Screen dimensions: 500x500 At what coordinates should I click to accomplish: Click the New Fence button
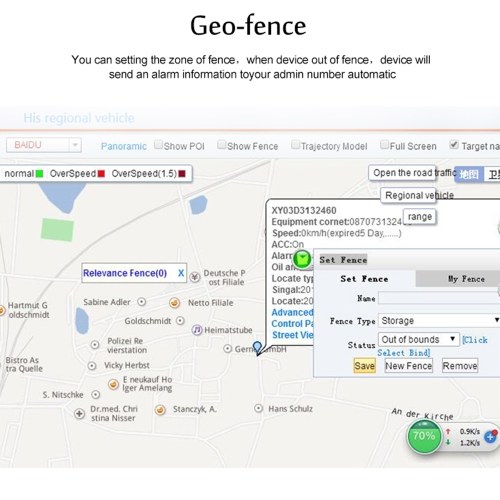[x=409, y=366]
